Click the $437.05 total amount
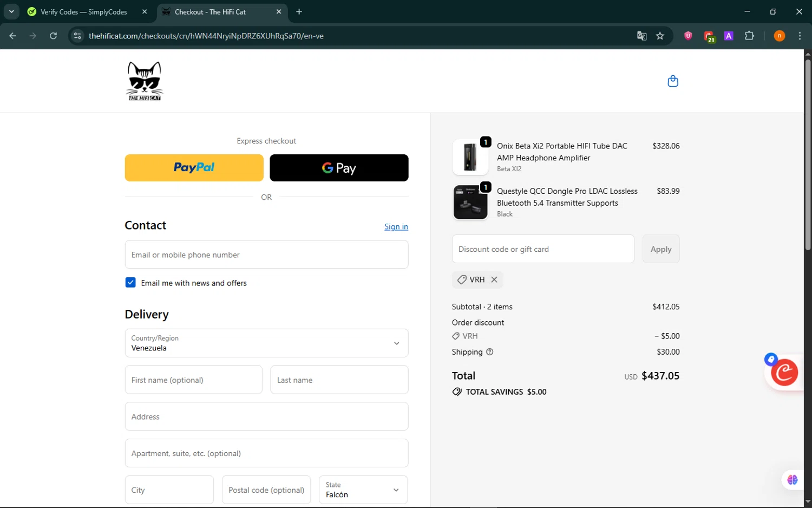 tap(660, 376)
